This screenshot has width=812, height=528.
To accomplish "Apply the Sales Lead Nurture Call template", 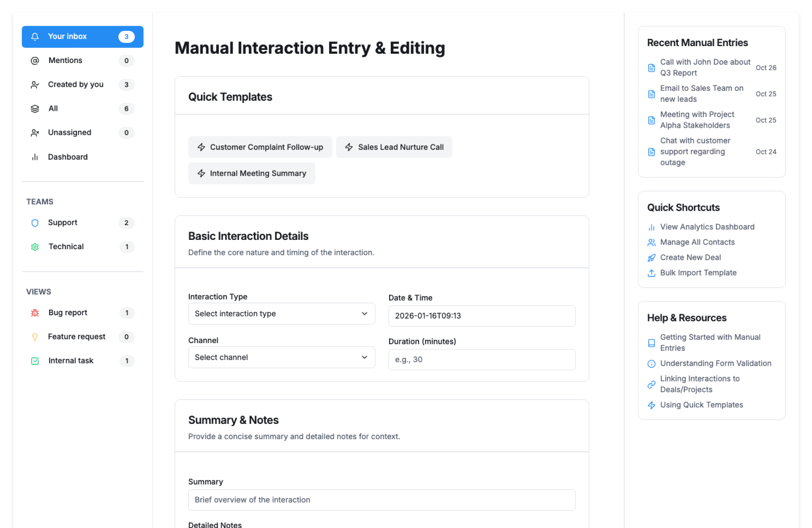I will [x=394, y=147].
